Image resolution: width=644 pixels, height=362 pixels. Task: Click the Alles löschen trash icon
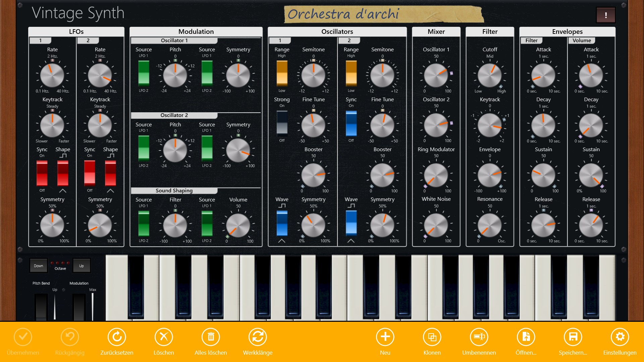[211, 337]
